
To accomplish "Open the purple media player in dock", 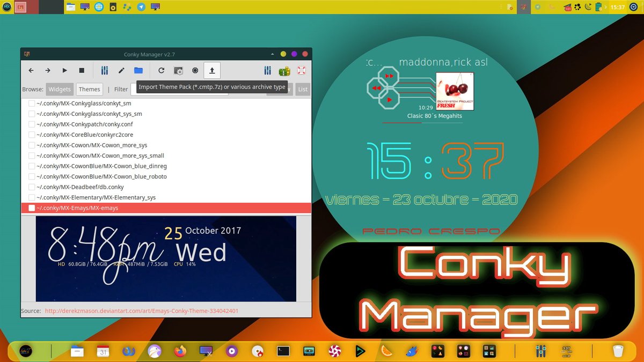I will pyautogui.click(x=232, y=351).
